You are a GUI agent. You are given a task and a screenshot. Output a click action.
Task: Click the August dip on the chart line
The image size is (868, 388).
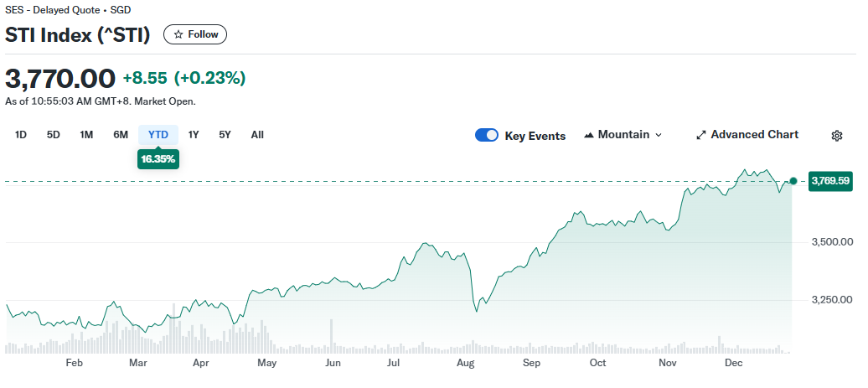[476, 311]
